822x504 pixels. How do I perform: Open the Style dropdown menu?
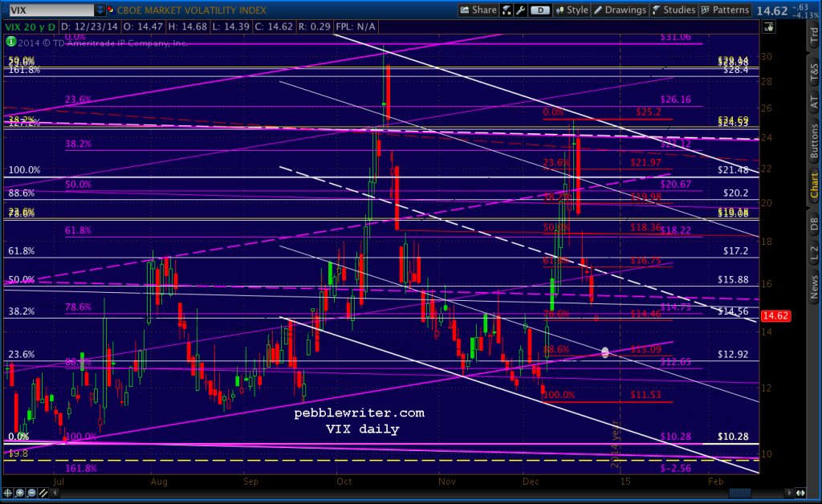point(574,10)
